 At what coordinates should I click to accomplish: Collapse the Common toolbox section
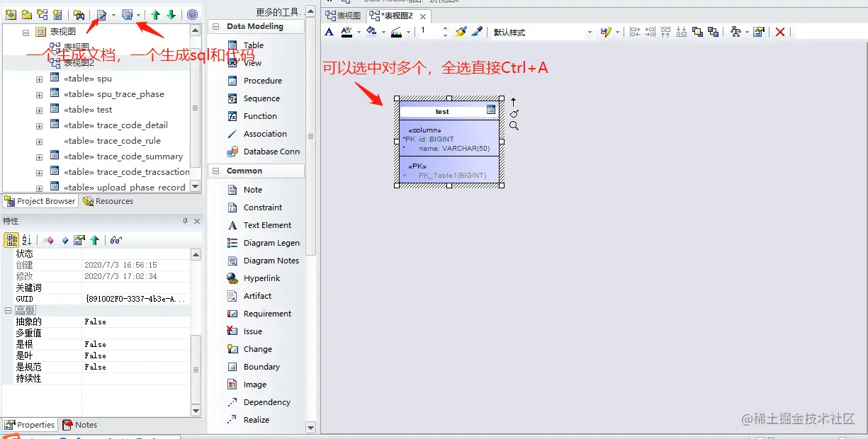coord(215,171)
